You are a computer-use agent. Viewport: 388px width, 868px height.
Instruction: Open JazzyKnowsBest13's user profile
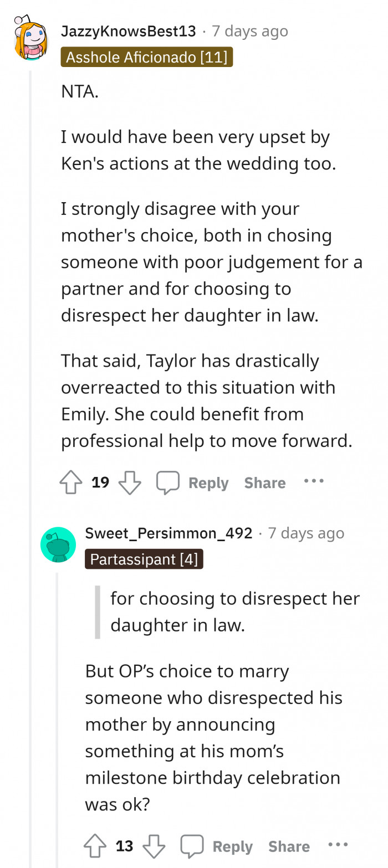pyautogui.click(x=129, y=30)
